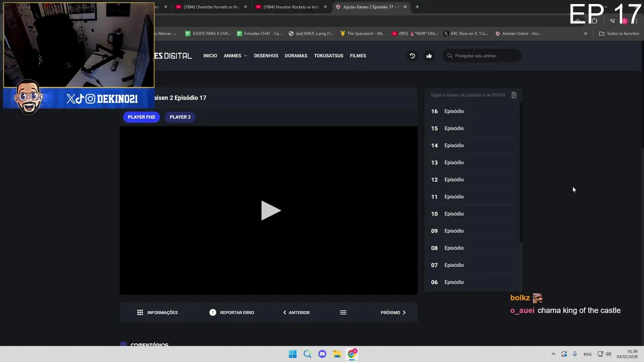Image resolution: width=644 pixels, height=362 pixels.
Task: Open the lpqCKMLP_o.png bookmark
Action: coord(311,34)
